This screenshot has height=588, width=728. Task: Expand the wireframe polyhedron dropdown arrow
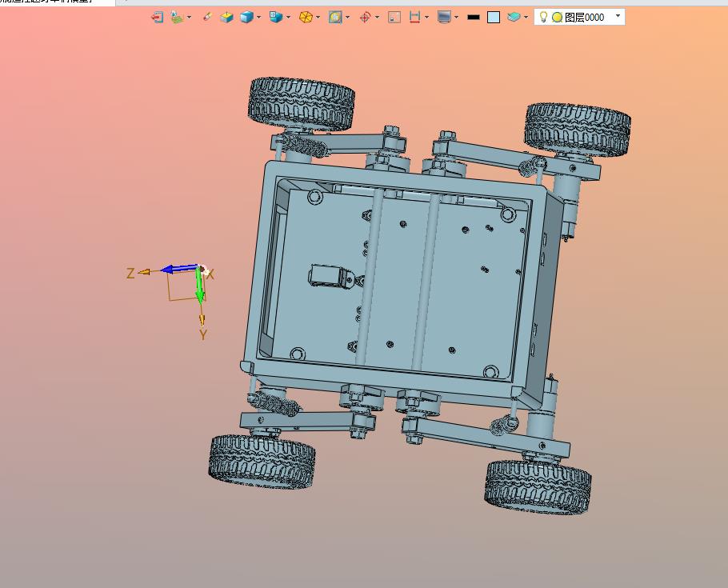coord(318,18)
